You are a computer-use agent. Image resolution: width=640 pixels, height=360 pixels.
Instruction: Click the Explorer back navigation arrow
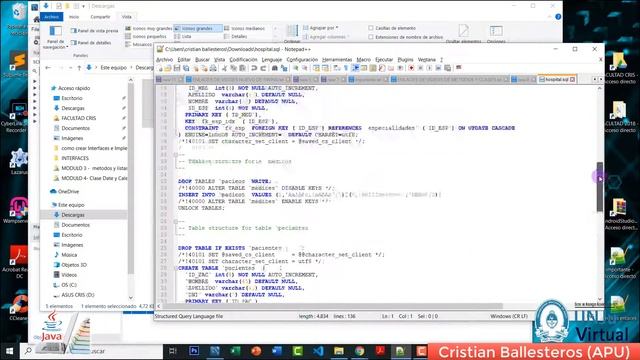click(x=48, y=67)
